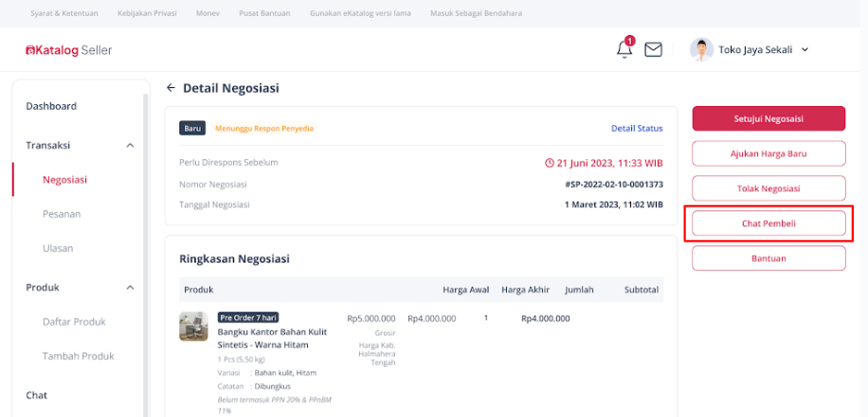The height and width of the screenshot is (417, 868).
Task: Open Negosiasi in the sidebar
Action: (64, 179)
